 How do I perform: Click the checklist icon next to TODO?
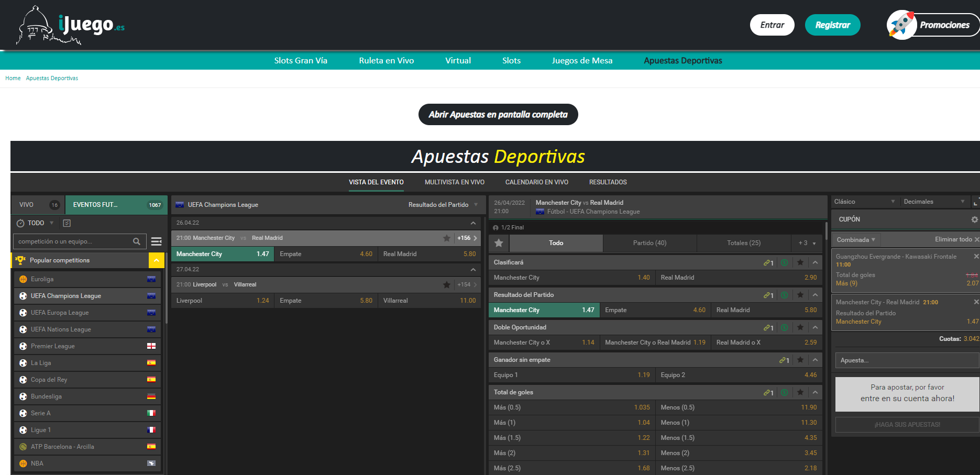click(67, 223)
